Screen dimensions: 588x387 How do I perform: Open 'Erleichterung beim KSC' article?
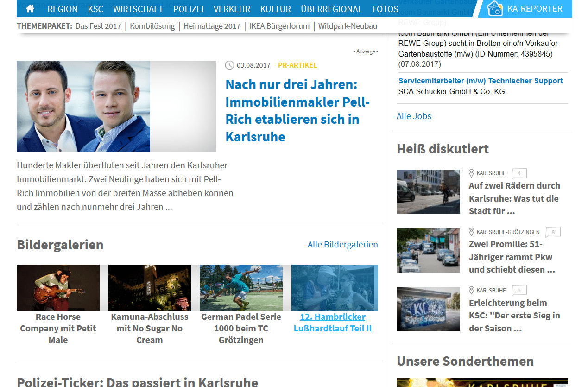[514, 315]
